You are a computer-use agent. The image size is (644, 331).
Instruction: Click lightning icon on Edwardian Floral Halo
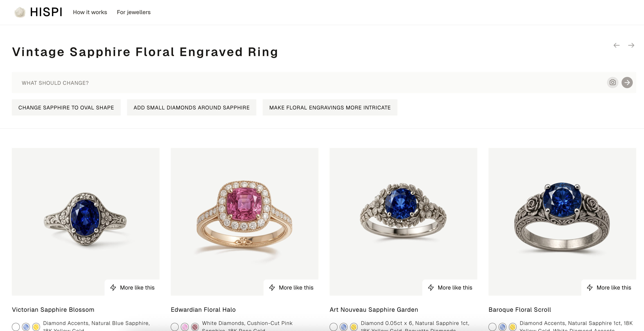coord(272,287)
